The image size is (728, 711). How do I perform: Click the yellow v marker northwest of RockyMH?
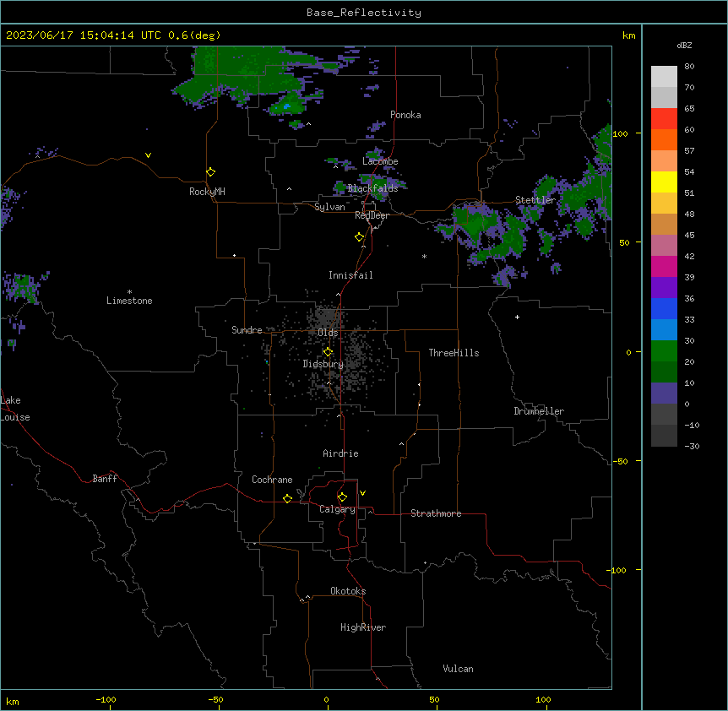[x=148, y=155]
